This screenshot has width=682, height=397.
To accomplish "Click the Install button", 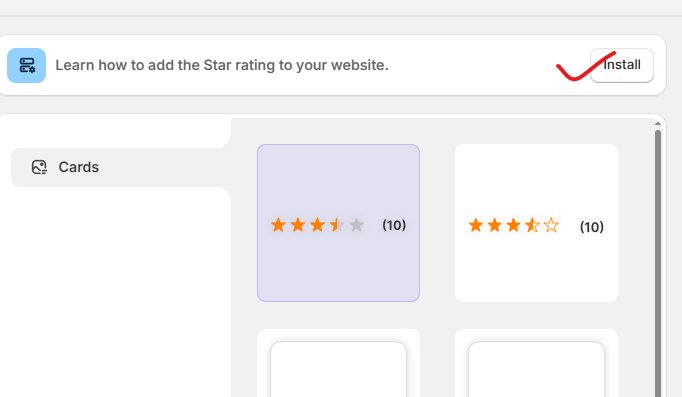I will pos(622,65).
